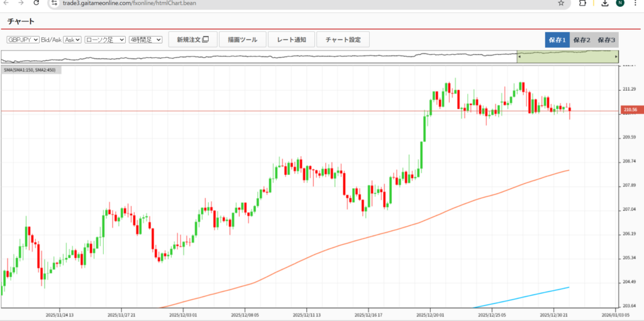Switch to 保存2 saved layout tab
This screenshot has width=644, height=321.
[582, 40]
